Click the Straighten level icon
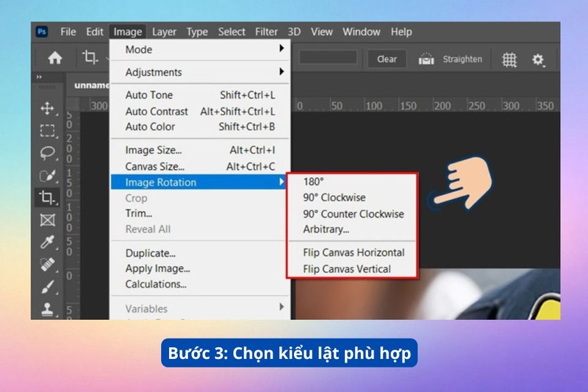 [x=426, y=59]
